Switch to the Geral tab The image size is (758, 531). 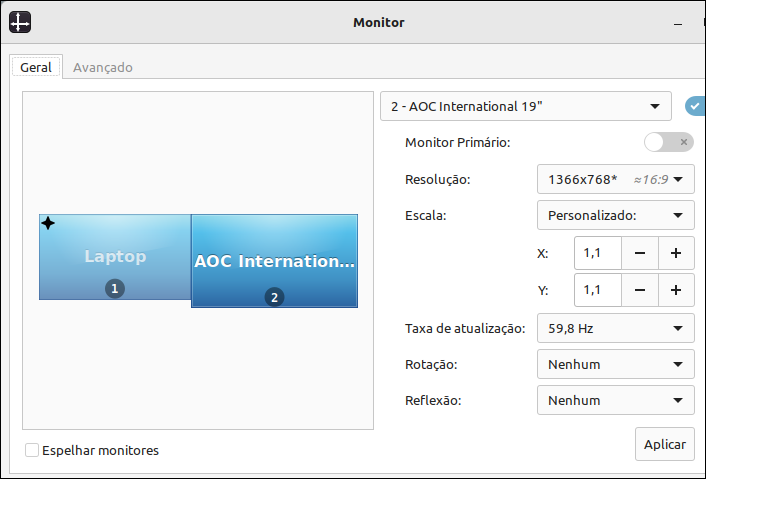point(36,67)
